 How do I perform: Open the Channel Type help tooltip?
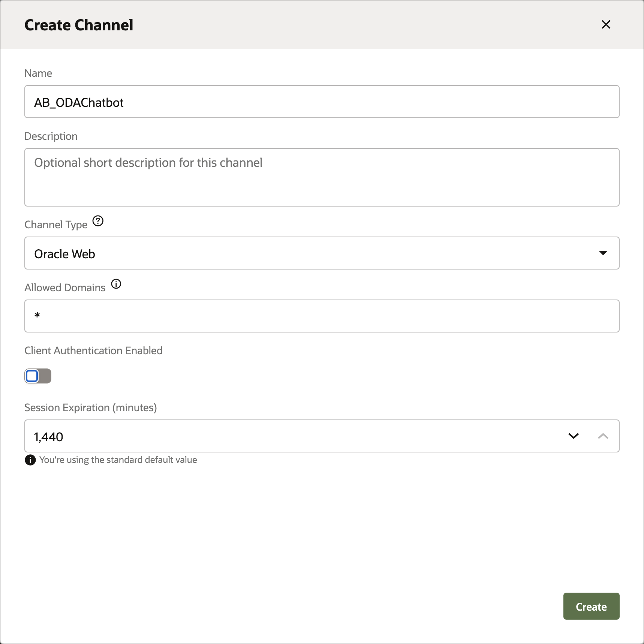[x=98, y=221]
